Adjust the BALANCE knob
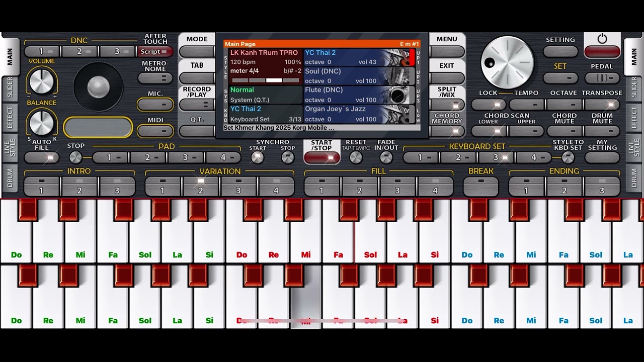The image size is (644, 362). click(x=42, y=123)
